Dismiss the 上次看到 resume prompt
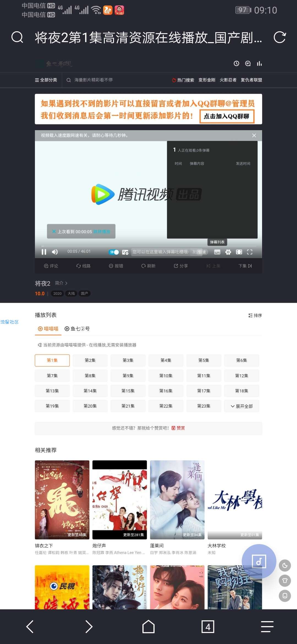The image size is (297, 644). point(54,231)
